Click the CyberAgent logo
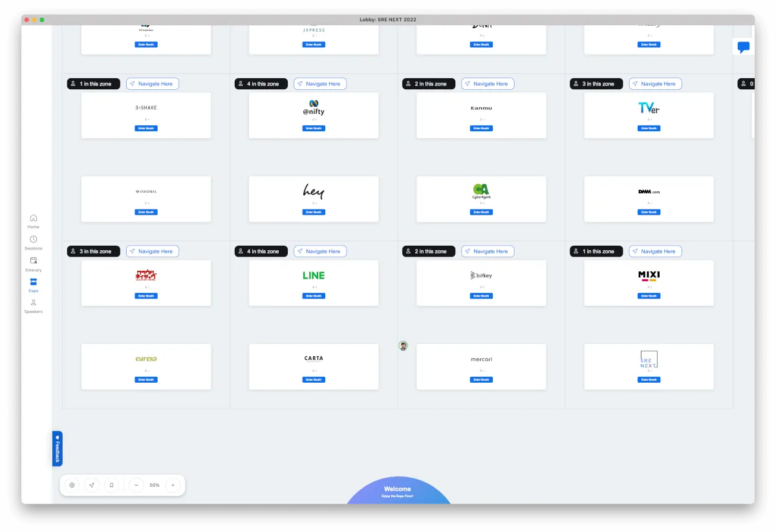This screenshot has height=532, width=776. (x=481, y=191)
